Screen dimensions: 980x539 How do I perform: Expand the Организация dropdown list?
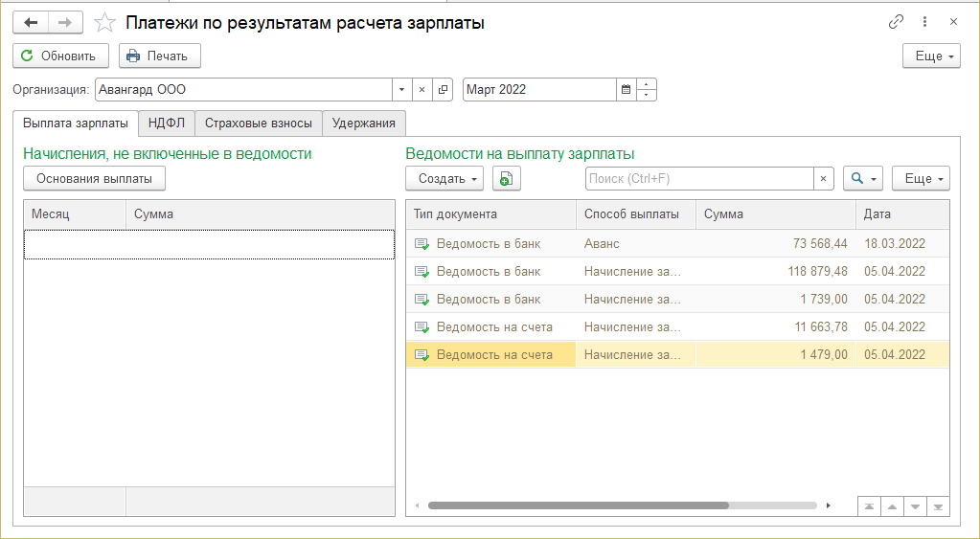[x=401, y=90]
